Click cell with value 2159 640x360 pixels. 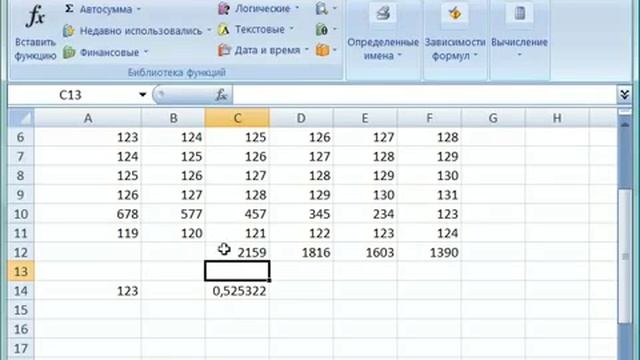pyautogui.click(x=237, y=252)
